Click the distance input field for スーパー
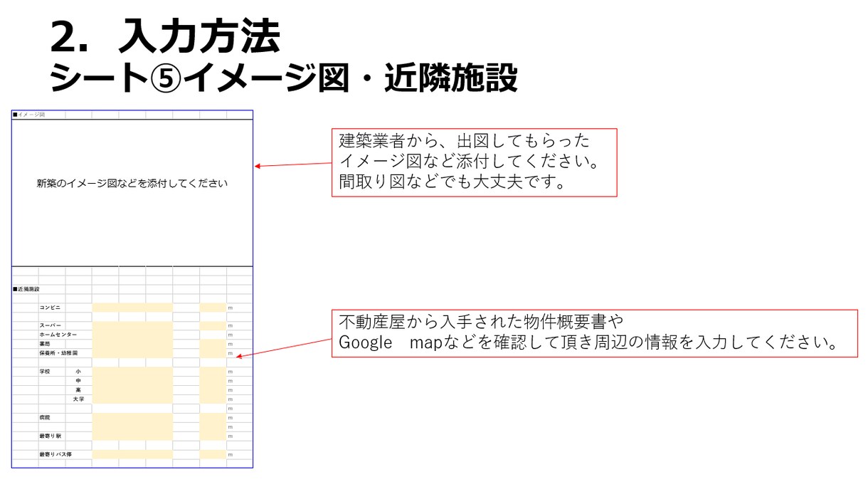 [x=213, y=325]
